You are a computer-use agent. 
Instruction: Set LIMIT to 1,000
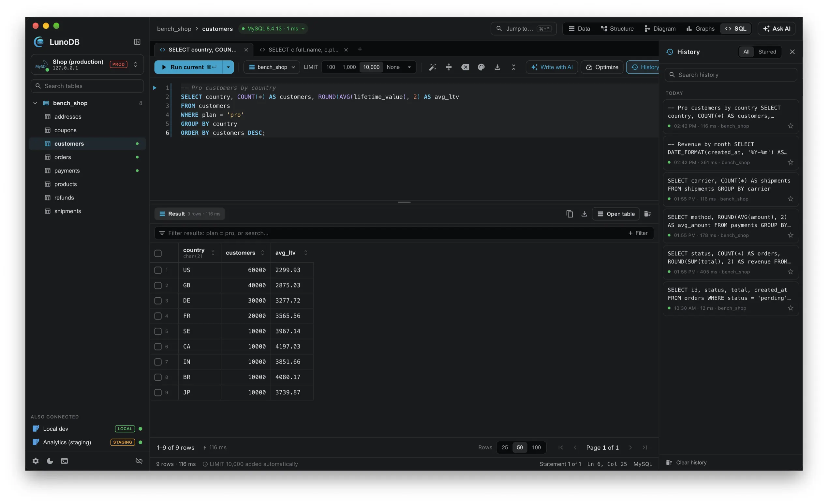coord(349,67)
